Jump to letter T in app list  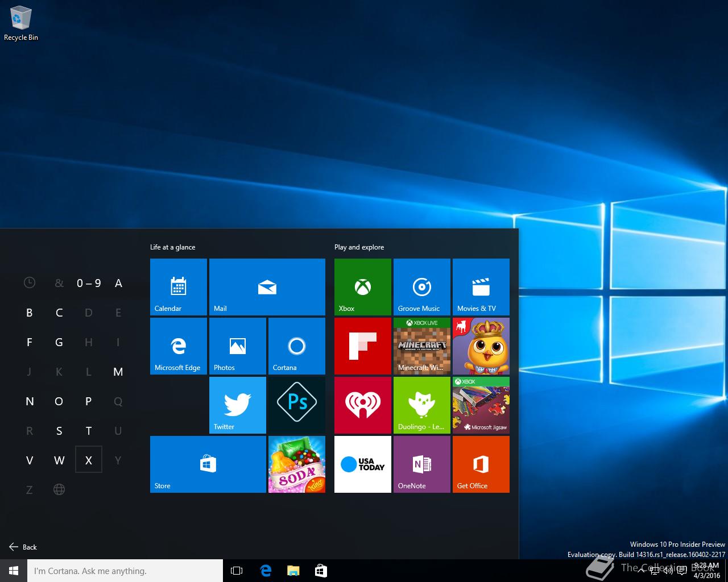point(89,430)
